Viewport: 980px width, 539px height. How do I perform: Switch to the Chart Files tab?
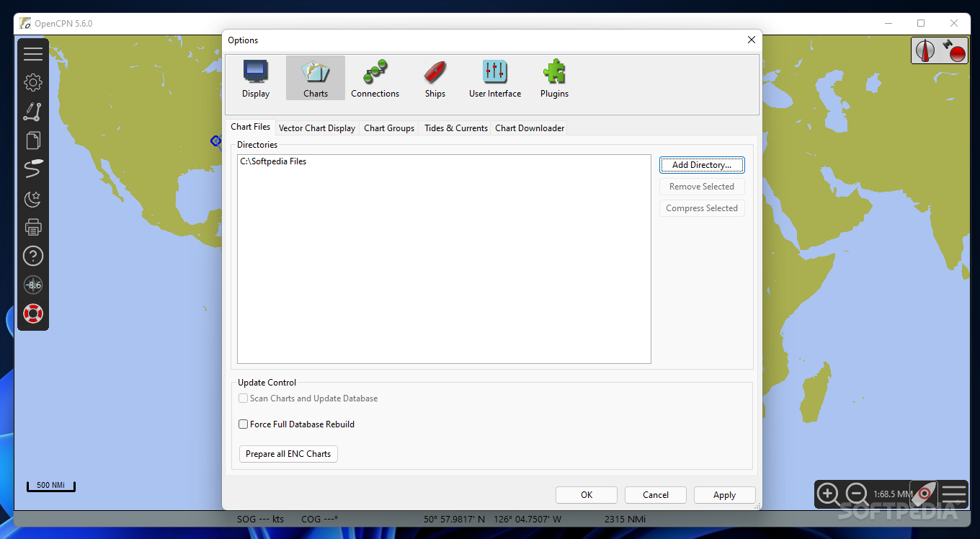pyautogui.click(x=251, y=127)
